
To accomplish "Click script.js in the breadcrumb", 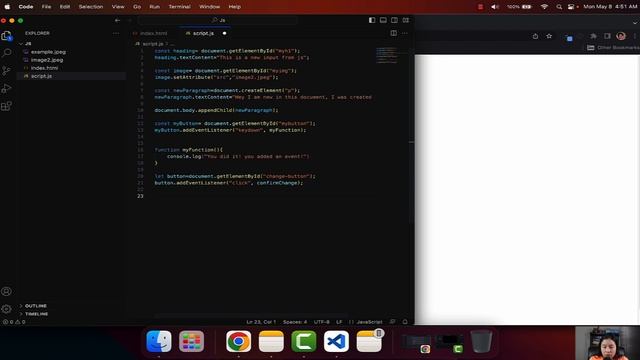I will [x=152, y=44].
